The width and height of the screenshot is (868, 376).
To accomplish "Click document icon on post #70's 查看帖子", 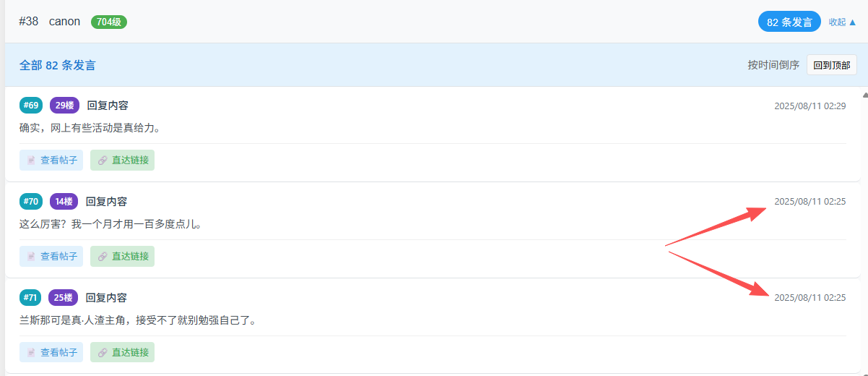I will tap(31, 256).
